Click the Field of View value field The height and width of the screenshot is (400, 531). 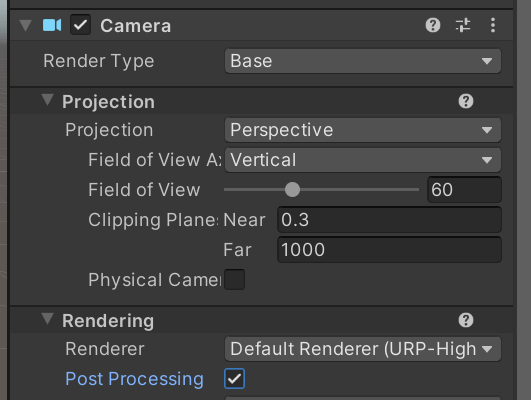(x=464, y=190)
